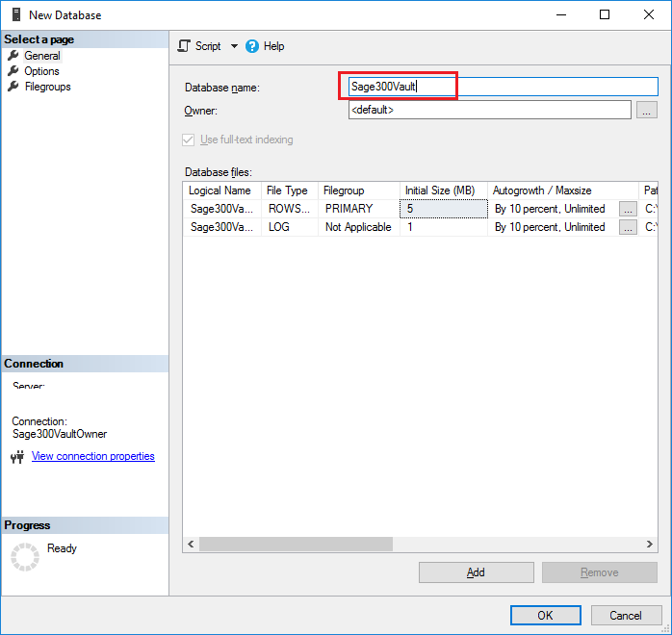Click the Not Applicable filegroup cell
This screenshot has width=672, height=635.
point(359,227)
